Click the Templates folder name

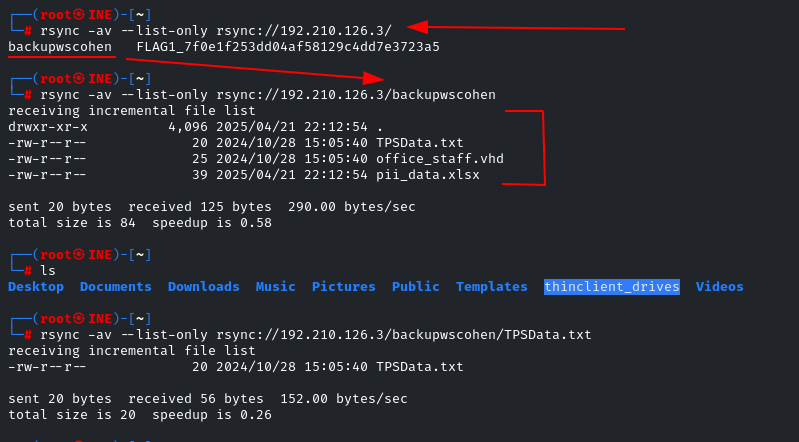492,287
